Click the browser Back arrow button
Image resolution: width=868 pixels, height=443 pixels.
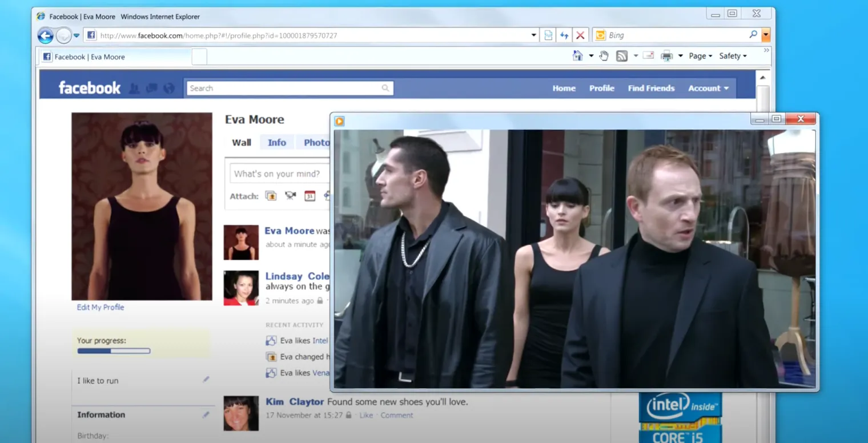coord(46,35)
